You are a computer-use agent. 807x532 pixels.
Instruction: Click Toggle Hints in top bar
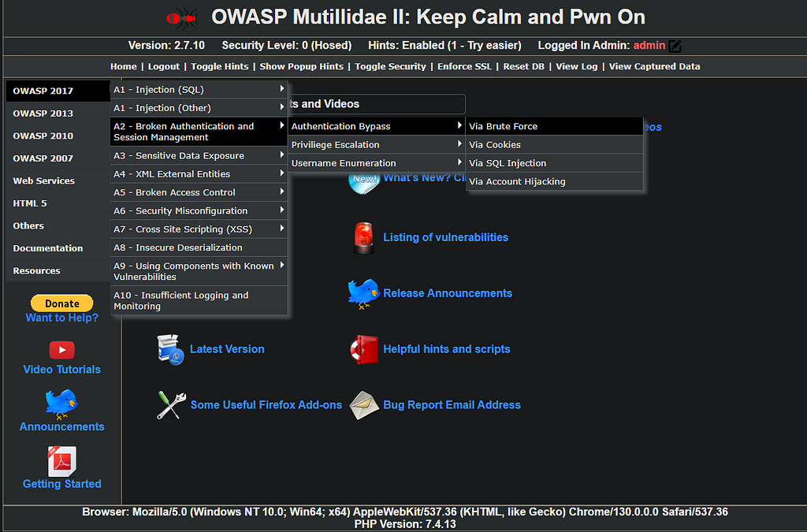point(220,66)
